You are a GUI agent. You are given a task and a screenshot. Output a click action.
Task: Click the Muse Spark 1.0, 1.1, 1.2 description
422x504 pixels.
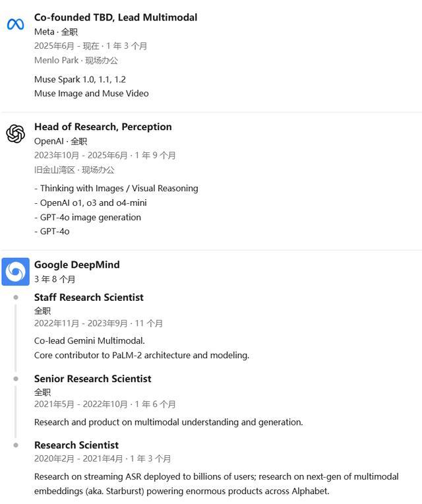point(80,79)
